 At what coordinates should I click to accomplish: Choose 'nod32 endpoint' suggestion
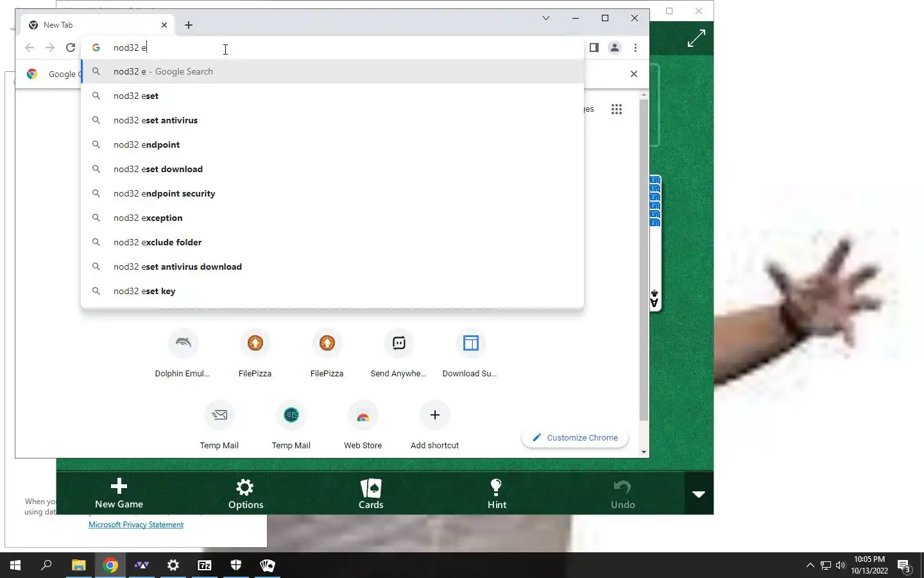pyautogui.click(x=332, y=144)
